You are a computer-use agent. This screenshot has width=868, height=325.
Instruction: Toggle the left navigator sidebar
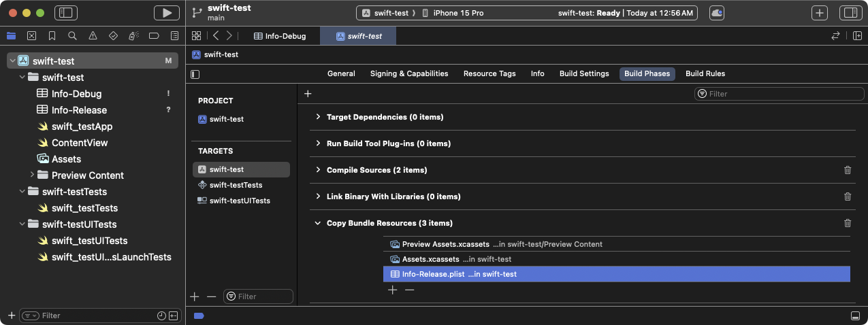pyautogui.click(x=66, y=13)
